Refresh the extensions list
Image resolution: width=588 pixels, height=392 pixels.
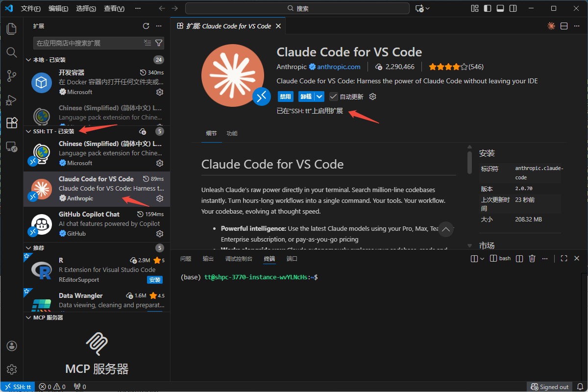[x=146, y=26]
